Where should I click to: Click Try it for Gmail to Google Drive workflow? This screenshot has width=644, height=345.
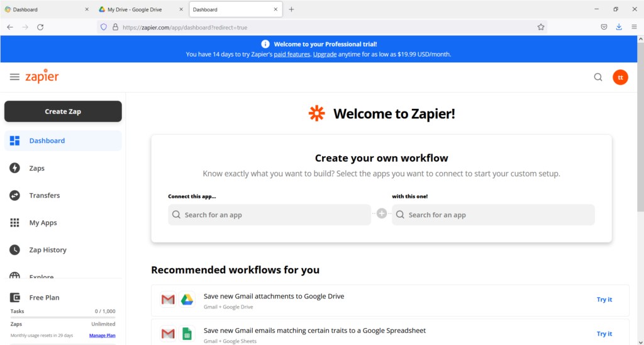coord(604,300)
